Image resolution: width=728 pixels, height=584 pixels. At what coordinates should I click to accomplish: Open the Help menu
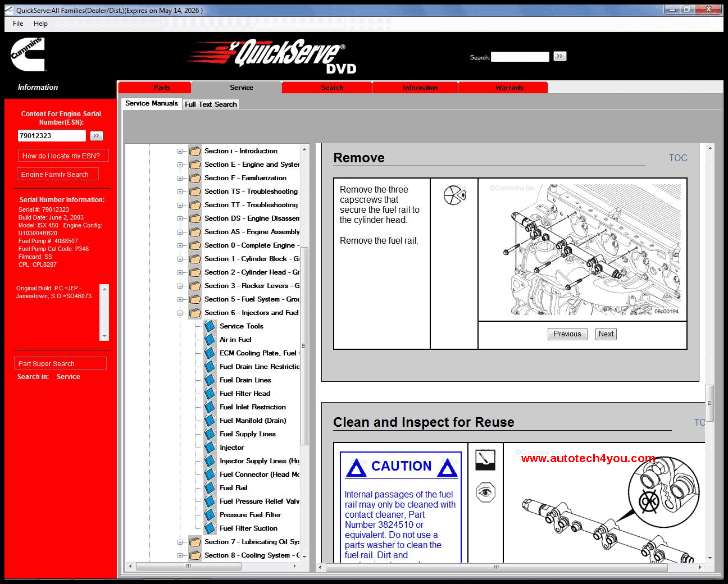(x=40, y=24)
